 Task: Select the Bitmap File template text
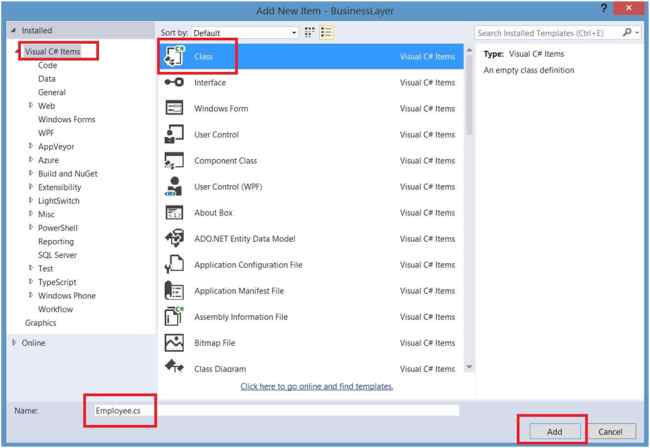pos(215,343)
